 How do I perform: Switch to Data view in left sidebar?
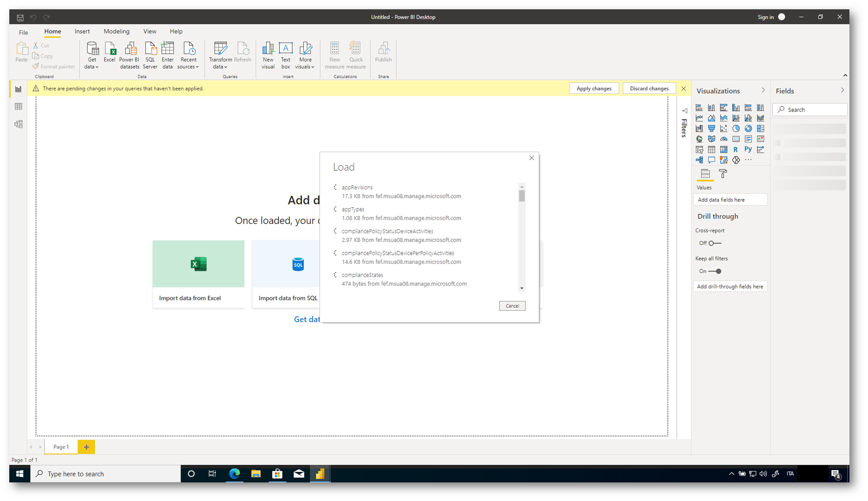(19, 107)
